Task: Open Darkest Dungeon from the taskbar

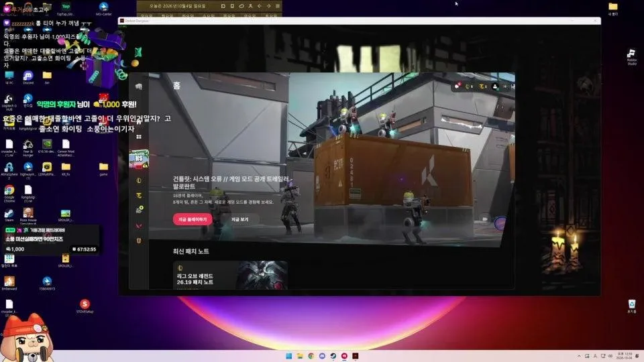Action: point(356,356)
